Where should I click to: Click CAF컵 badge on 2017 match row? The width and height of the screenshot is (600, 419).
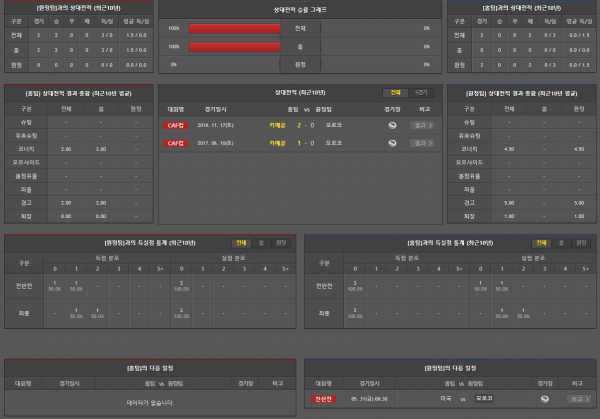[x=176, y=143]
